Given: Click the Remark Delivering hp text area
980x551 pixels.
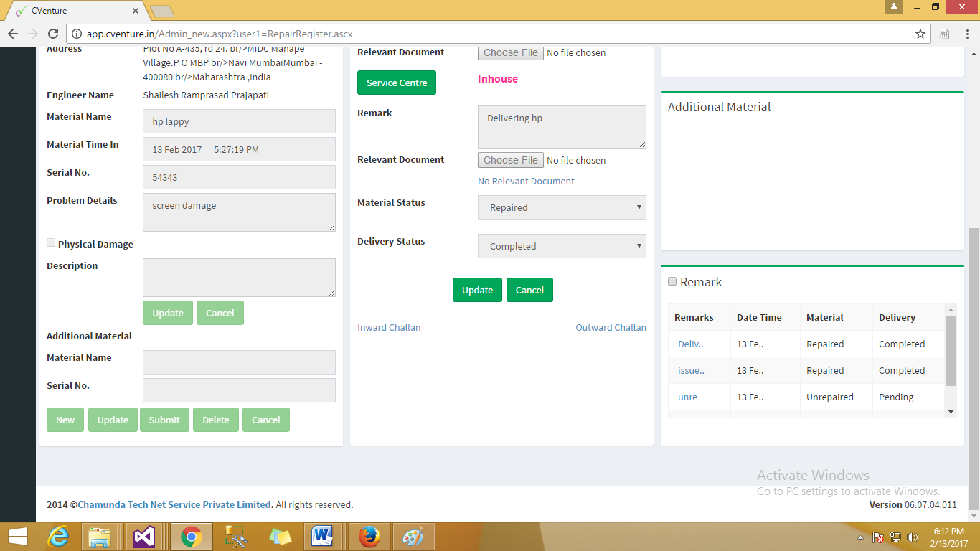Looking at the screenshot, I should (562, 127).
